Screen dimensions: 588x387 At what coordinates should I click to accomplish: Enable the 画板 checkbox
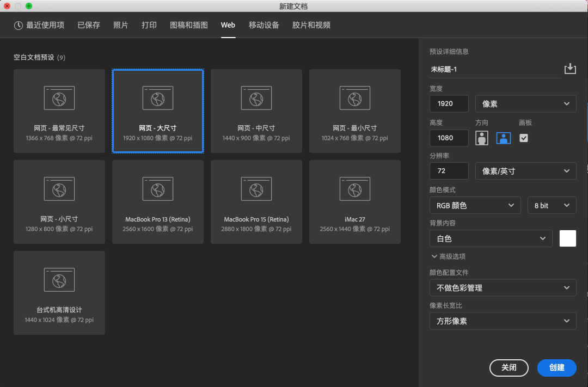524,138
